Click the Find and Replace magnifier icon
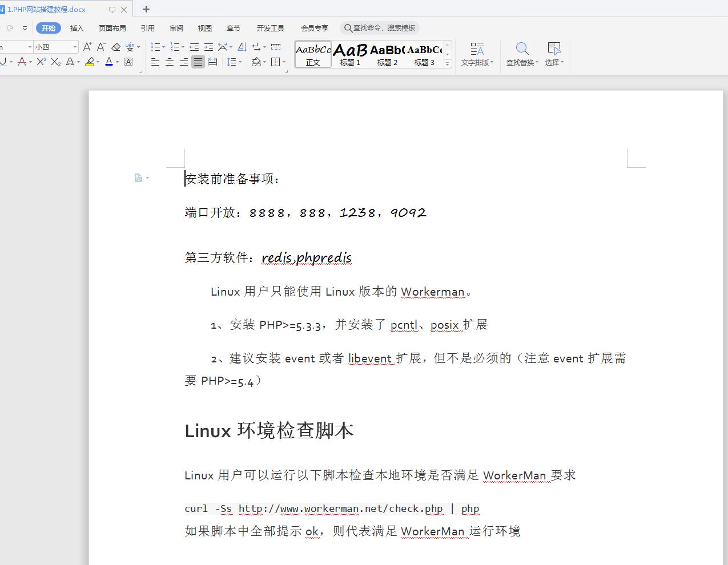 (x=521, y=49)
